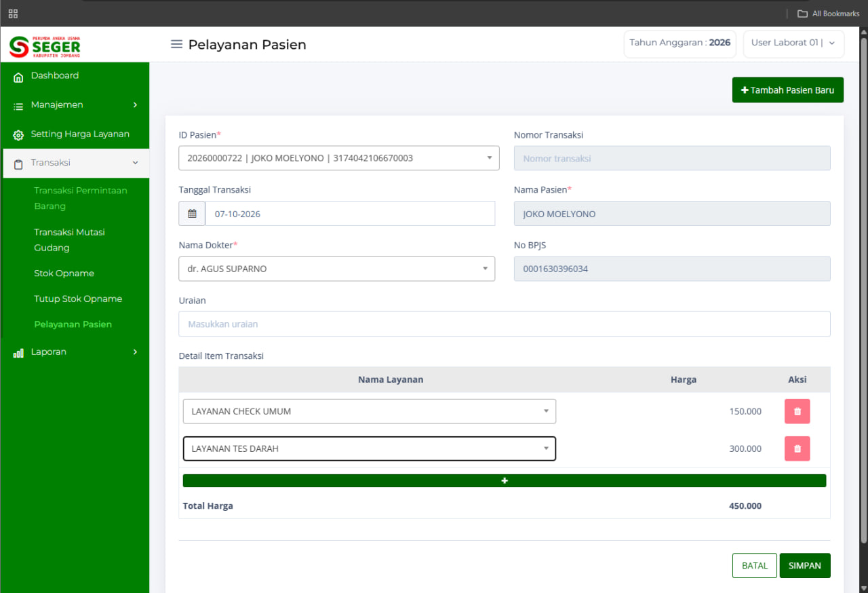Click the No BPJS field
The height and width of the screenshot is (593, 868).
(x=672, y=269)
